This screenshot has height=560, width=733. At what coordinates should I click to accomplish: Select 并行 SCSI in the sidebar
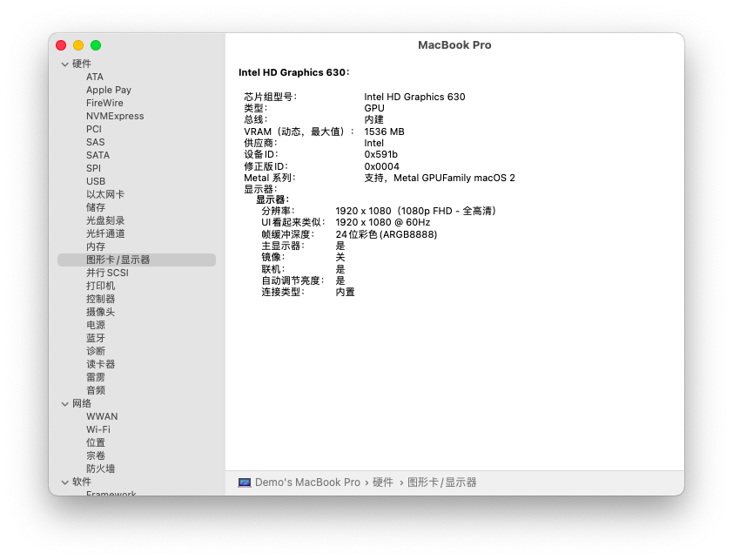pyautogui.click(x=107, y=273)
